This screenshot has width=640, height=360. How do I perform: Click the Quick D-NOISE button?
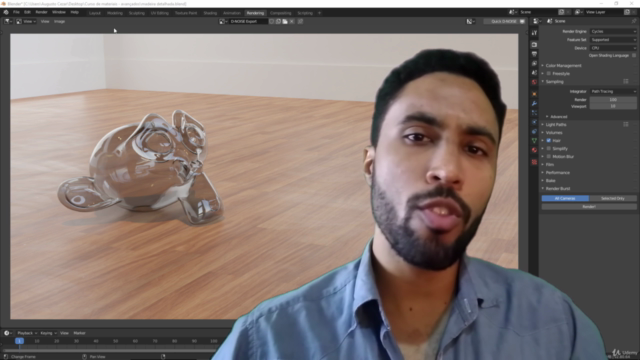click(x=504, y=21)
